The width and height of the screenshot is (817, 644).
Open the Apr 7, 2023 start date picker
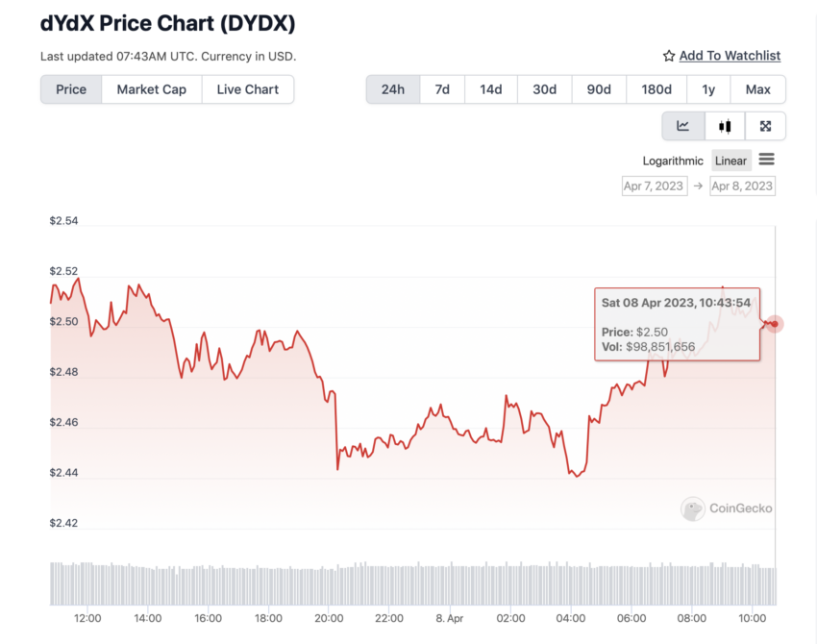[655, 186]
